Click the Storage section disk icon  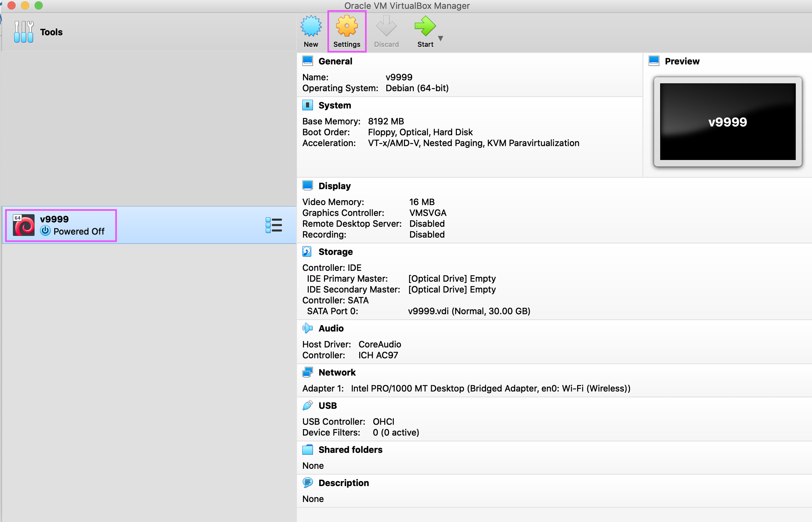coord(307,252)
